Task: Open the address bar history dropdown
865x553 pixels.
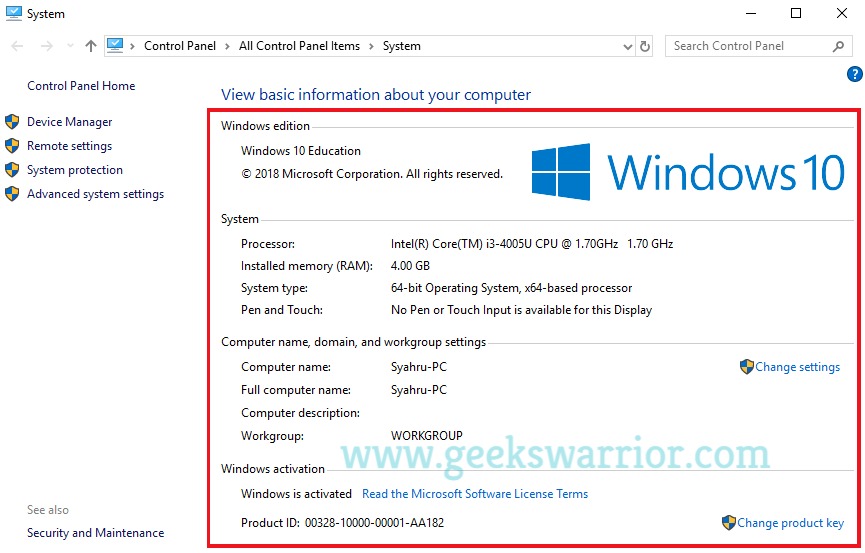Action: click(627, 47)
